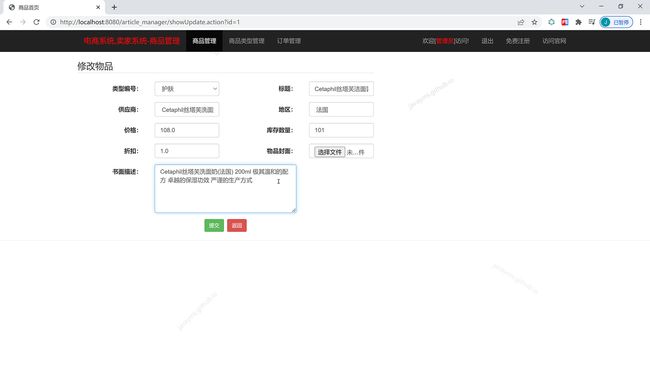The height and width of the screenshot is (366, 650).
Task: Open the 访问官网 link
Action: pyautogui.click(x=554, y=41)
